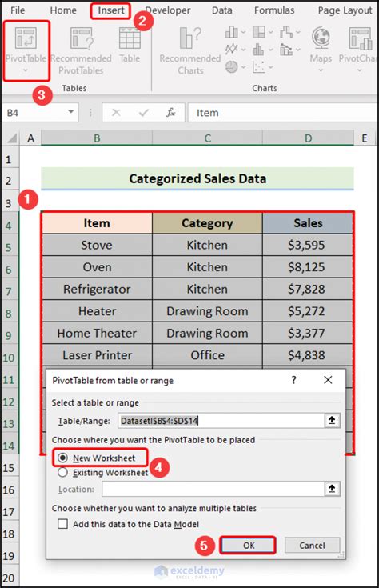The height and width of the screenshot is (588, 379).
Task: Switch to the Insert tab
Action: coord(111,10)
